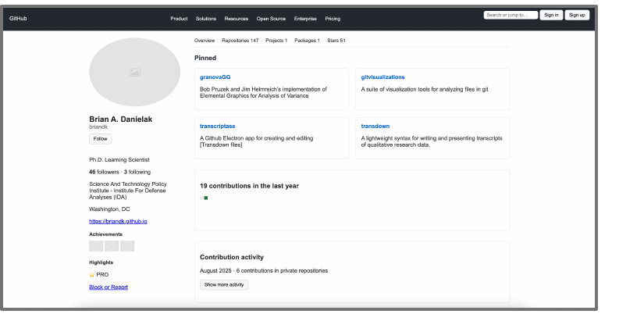Screen dimensions: 644x314
Task: Click the Washington, DC location text
Action: (x=109, y=209)
